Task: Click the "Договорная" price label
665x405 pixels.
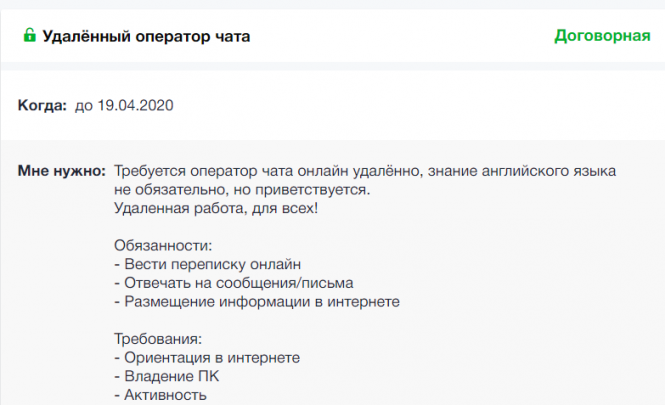Action: [x=602, y=37]
